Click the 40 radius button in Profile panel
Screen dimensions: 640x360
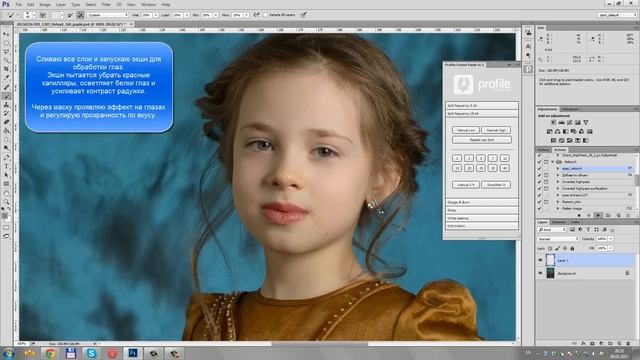505,168
